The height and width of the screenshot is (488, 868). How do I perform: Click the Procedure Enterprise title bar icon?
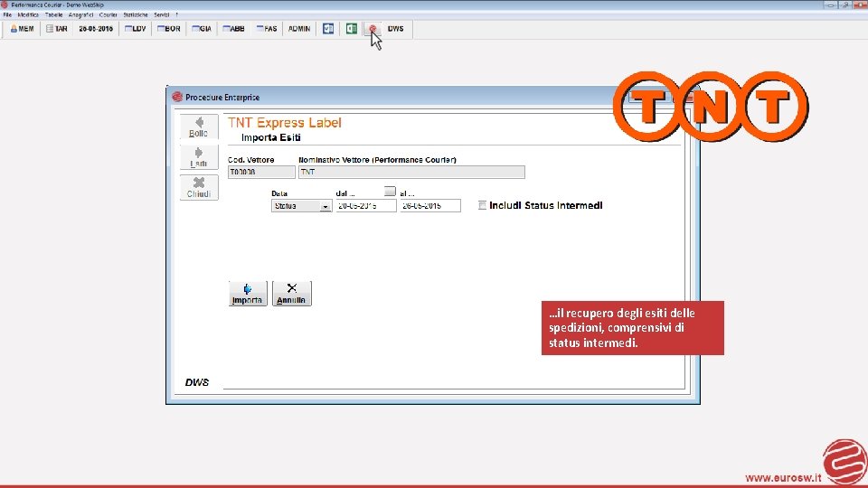[x=177, y=97]
